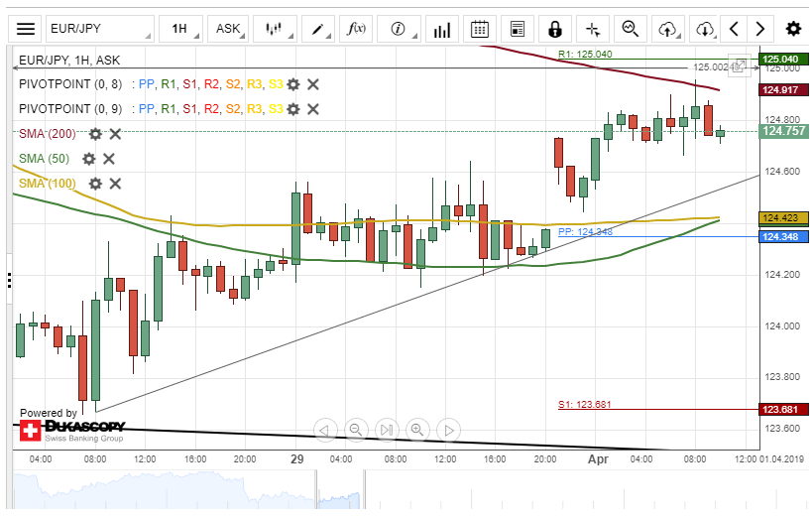Shift chart left with toolbar arrow
Screen dimensions: 812x518
(x=734, y=29)
